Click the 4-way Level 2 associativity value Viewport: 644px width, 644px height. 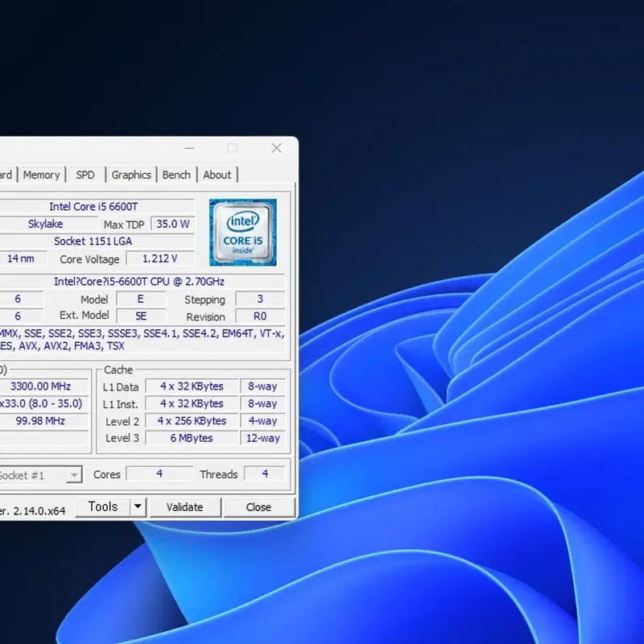click(263, 420)
